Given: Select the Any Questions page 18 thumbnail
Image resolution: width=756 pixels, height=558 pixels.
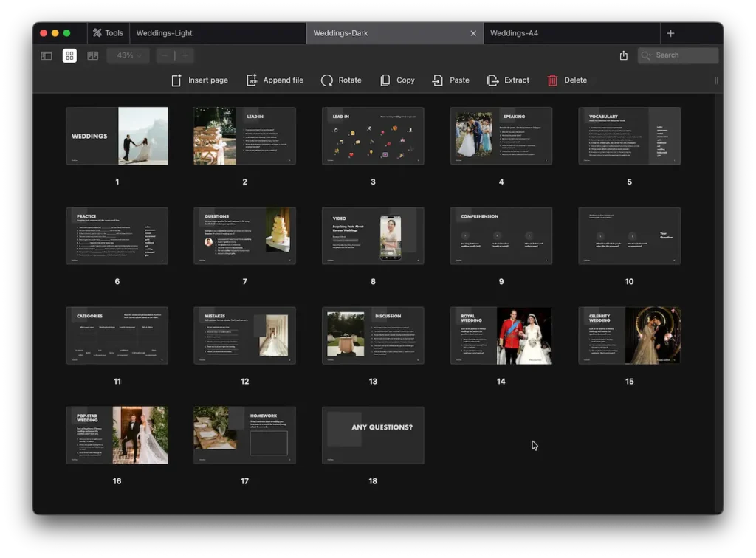Looking at the screenshot, I should click(x=373, y=435).
